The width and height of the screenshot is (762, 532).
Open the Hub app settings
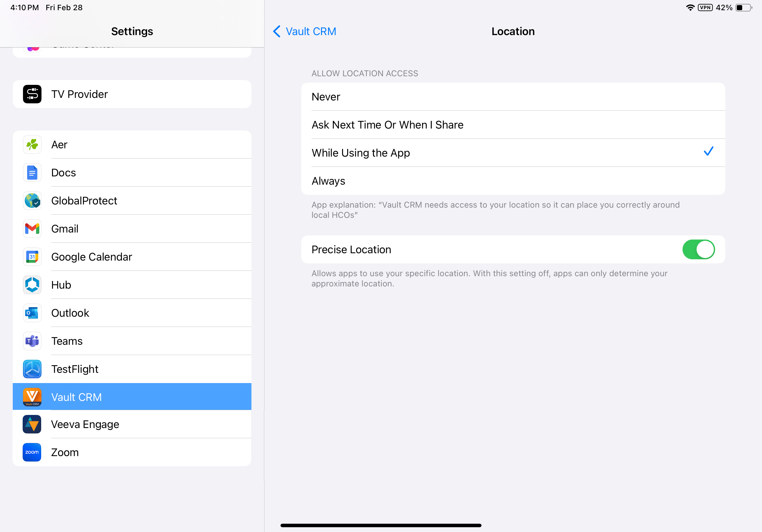[132, 285]
